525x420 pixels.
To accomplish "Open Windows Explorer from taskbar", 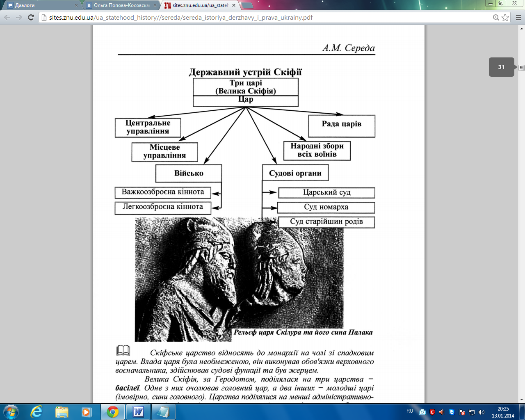I will pos(62,412).
